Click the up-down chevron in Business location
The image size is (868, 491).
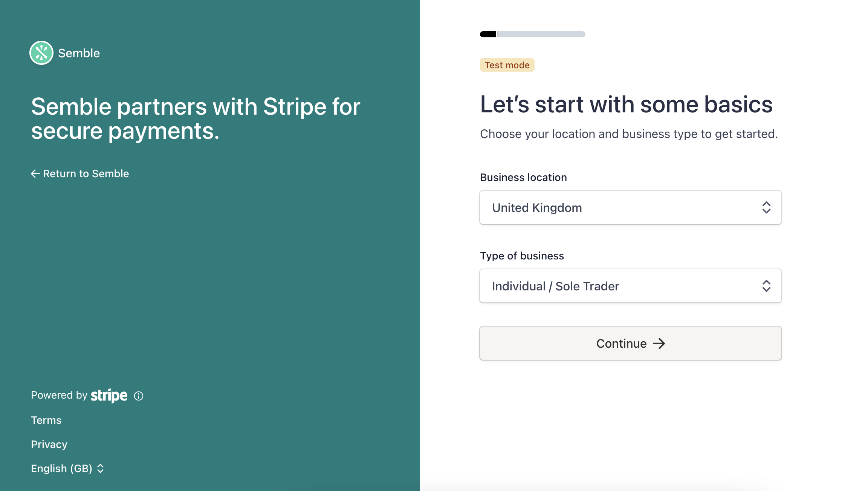[x=766, y=207]
